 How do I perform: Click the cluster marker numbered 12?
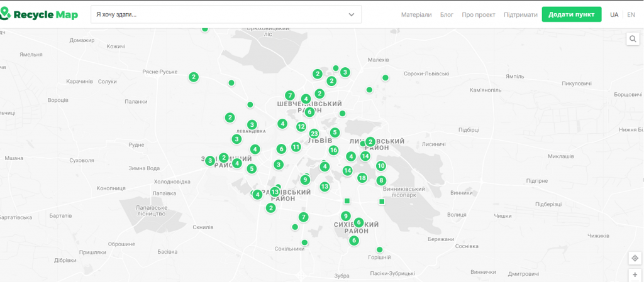click(x=301, y=127)
